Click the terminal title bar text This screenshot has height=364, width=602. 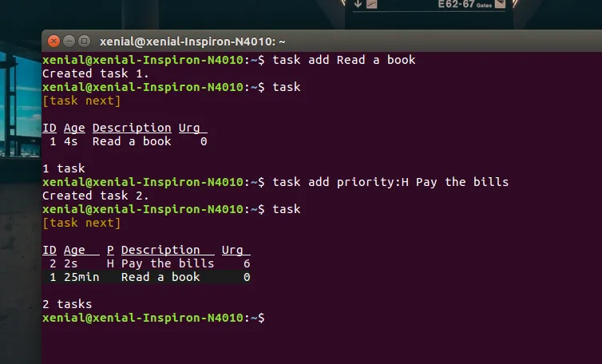[x=192, y=42]
